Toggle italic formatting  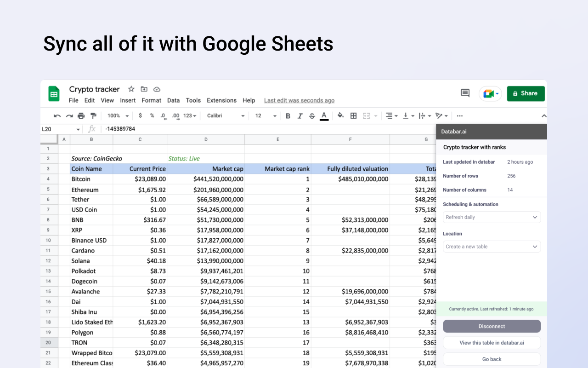300,116
